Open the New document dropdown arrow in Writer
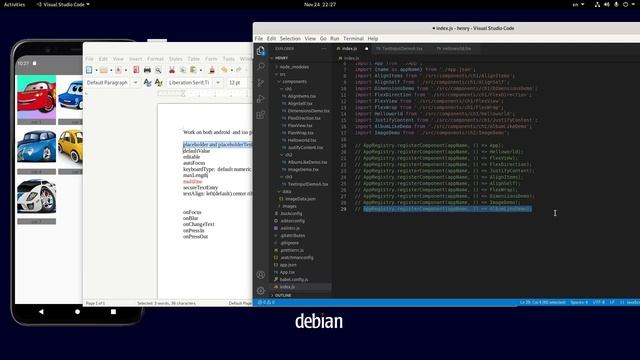Viewport: 640px width, 360px height. [x=96, y=70]
